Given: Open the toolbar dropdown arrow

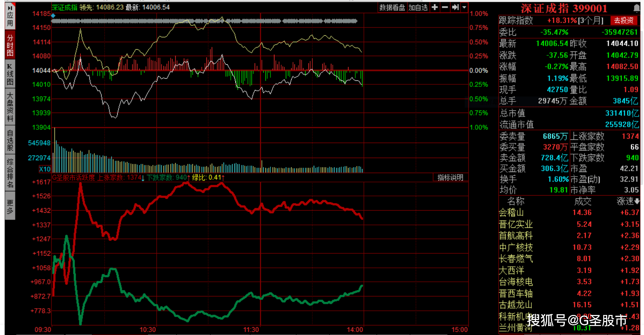Looking at the screenshot, I should tap(464, 7).
